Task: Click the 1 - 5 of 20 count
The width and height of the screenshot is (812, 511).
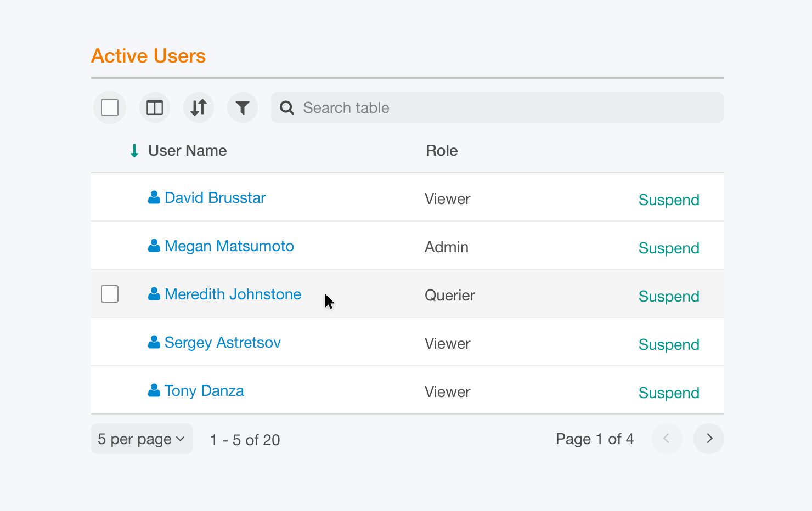Action: pyautogui.click(x=245, y=440)
